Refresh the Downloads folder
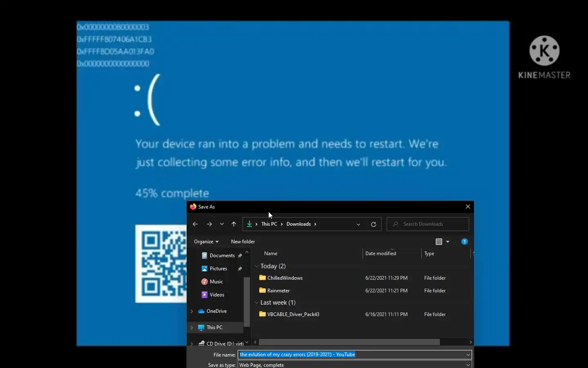The height and width of the screenshot is (368, 588). [x=373, y=224]
